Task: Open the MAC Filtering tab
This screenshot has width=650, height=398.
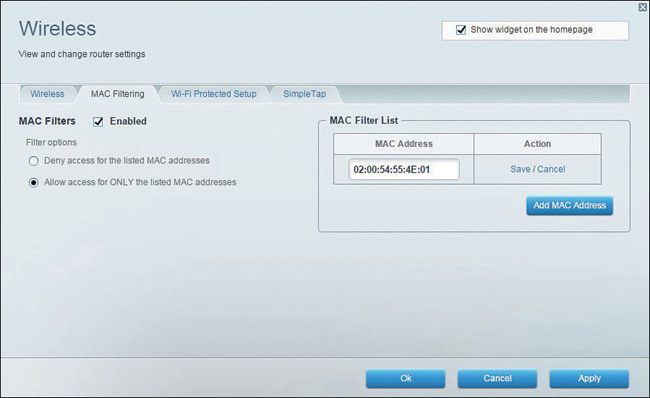Action: click(x=118, y=94)
